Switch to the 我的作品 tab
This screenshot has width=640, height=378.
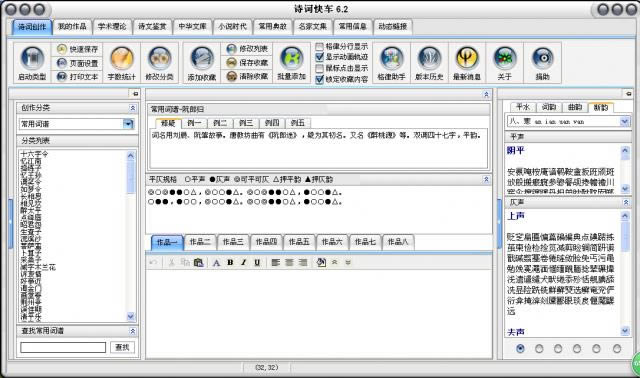coord(72,27)
